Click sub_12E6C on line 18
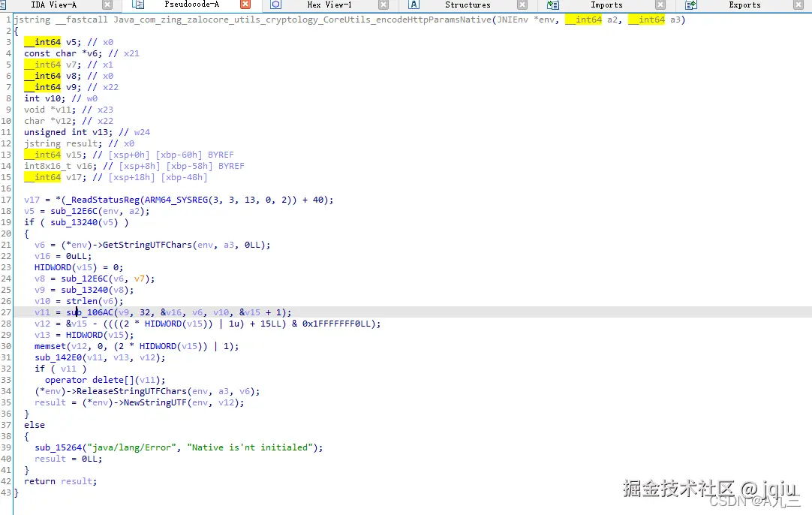This screenshot has height=515, width=812. 74,211
